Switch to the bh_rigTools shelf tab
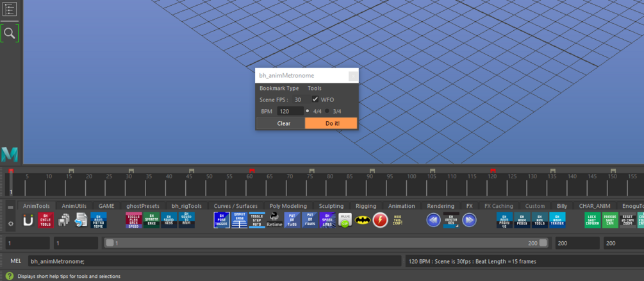The image size is (644, 281). pyautogui.click(x=187, y=206)
